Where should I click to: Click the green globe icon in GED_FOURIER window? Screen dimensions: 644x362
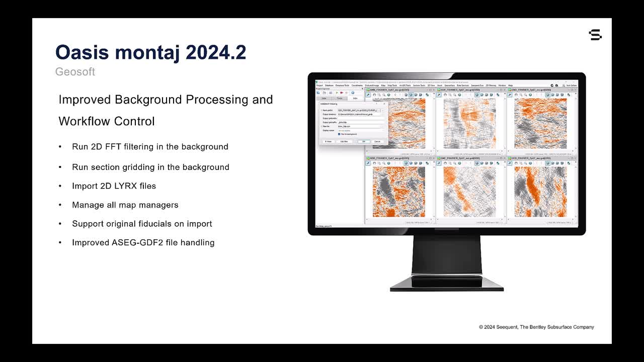tap(530, 163)
